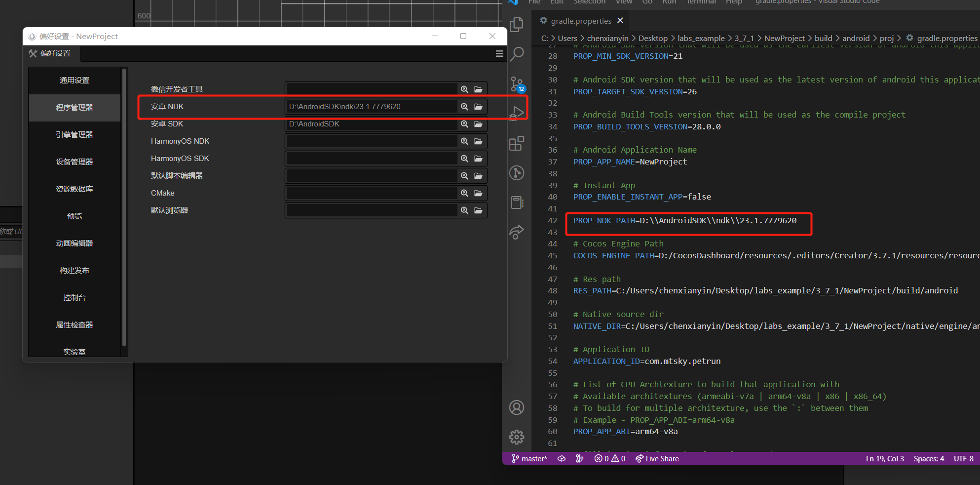Screen dimensions: 980x485
Task: Click search icon for 安卓 SDK path
Action: tap(464, 124)
